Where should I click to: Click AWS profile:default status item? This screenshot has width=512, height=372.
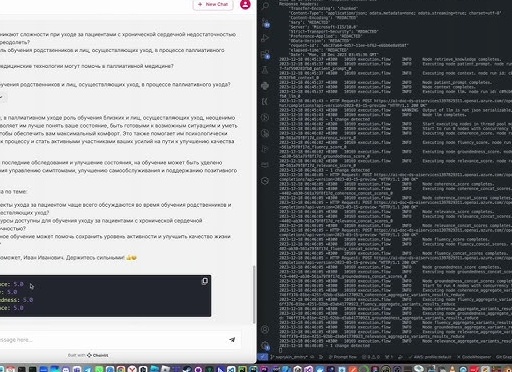(x=430, y=357)
